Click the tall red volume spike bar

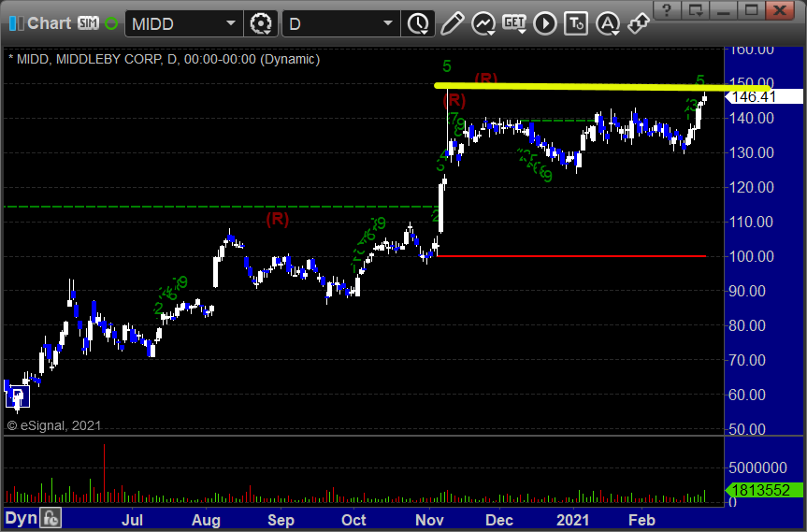[x=105, y=473]
